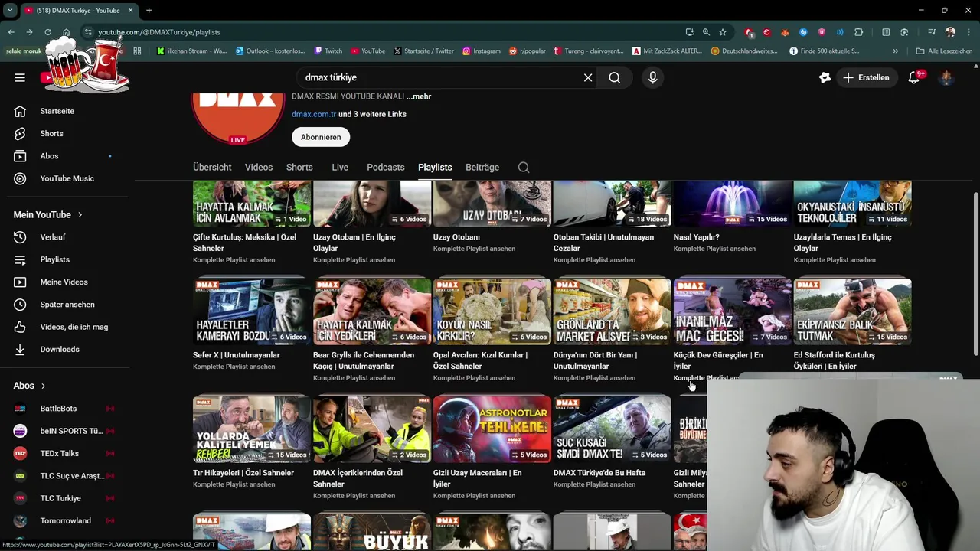The width and height of the screenshot is (980, 551).
Task: Click the DMAX live channel avatar
Action: [x=238, y=117]
